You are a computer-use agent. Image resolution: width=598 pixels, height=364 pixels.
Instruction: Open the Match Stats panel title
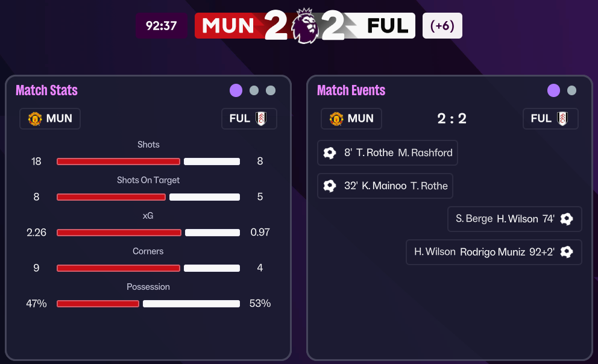46,90
